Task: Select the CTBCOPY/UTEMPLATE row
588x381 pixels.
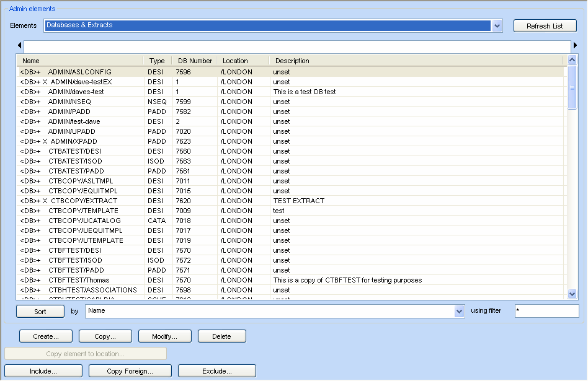Action: click(291, 240)
